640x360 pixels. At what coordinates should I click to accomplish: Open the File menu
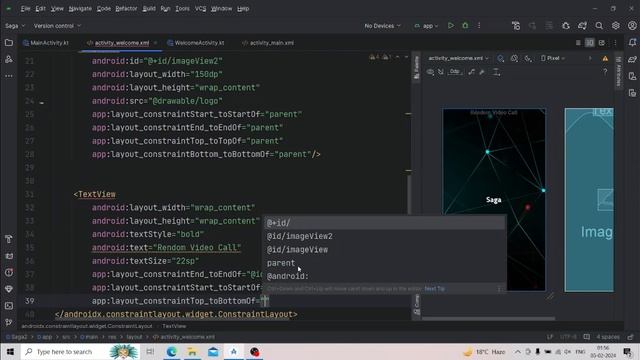(x=25, y=9)
